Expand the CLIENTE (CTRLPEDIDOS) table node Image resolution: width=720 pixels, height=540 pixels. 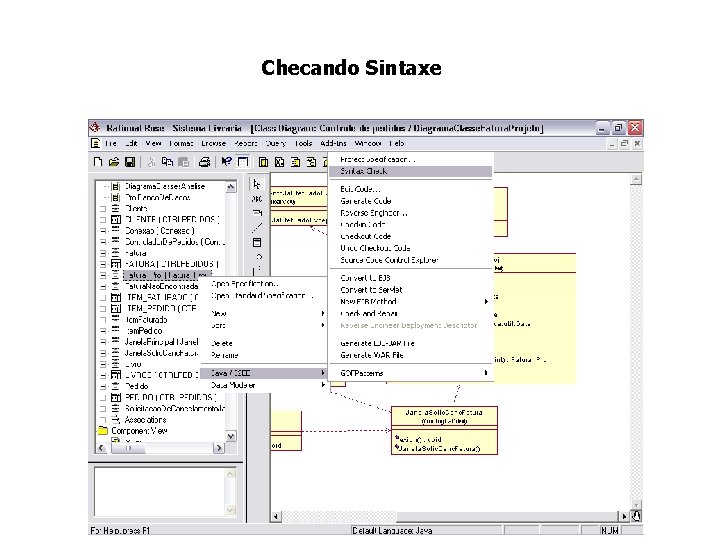point(103,219)
